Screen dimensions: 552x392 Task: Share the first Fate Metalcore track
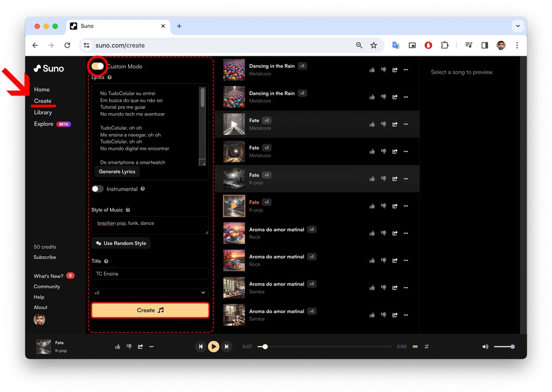[395, 124]
